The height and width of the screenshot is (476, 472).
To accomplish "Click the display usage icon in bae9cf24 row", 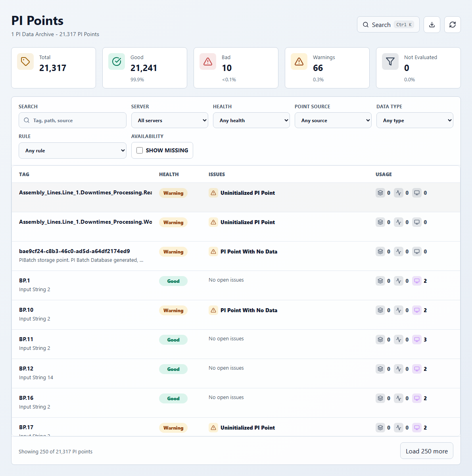I will [417, 251].
